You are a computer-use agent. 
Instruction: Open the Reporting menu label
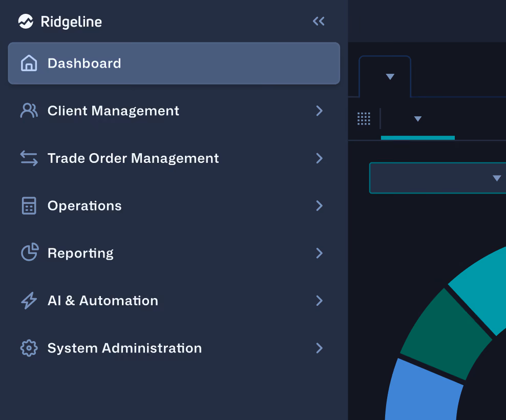[81, 254]
